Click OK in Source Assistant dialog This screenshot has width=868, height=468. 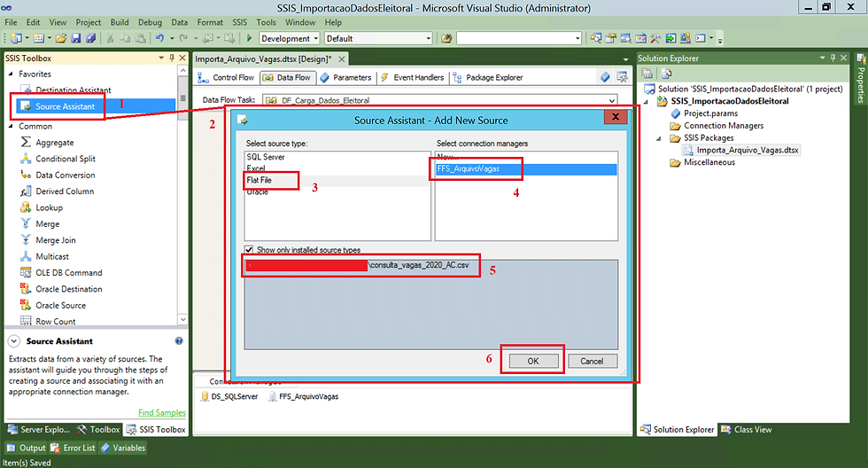[x=532, y=361]
